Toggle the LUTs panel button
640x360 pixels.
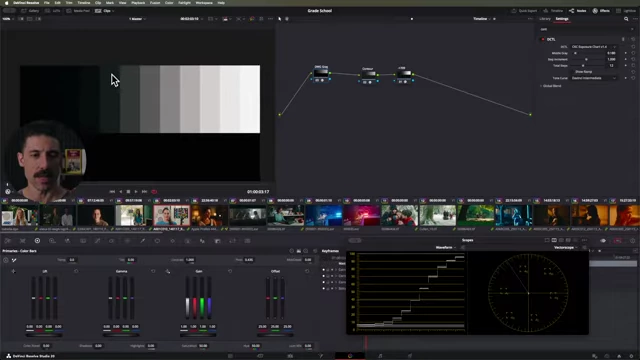tap(53, 11)
